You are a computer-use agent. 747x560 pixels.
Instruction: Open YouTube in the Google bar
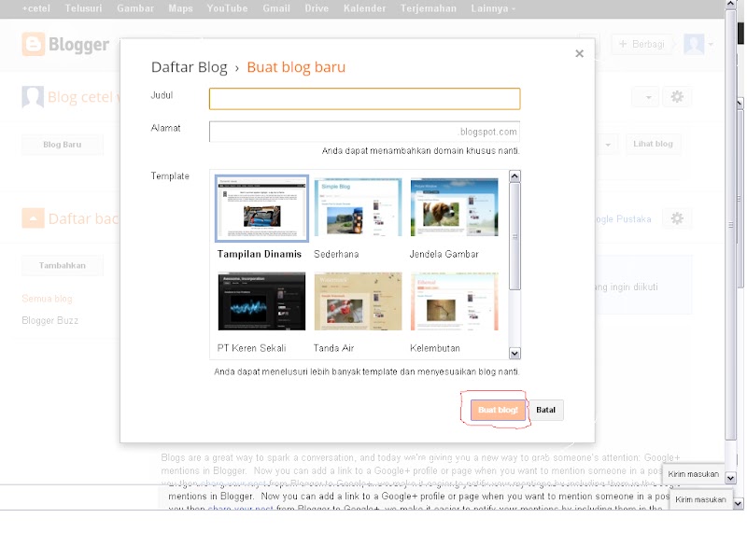pyautogui.click(x=227, y=8)
